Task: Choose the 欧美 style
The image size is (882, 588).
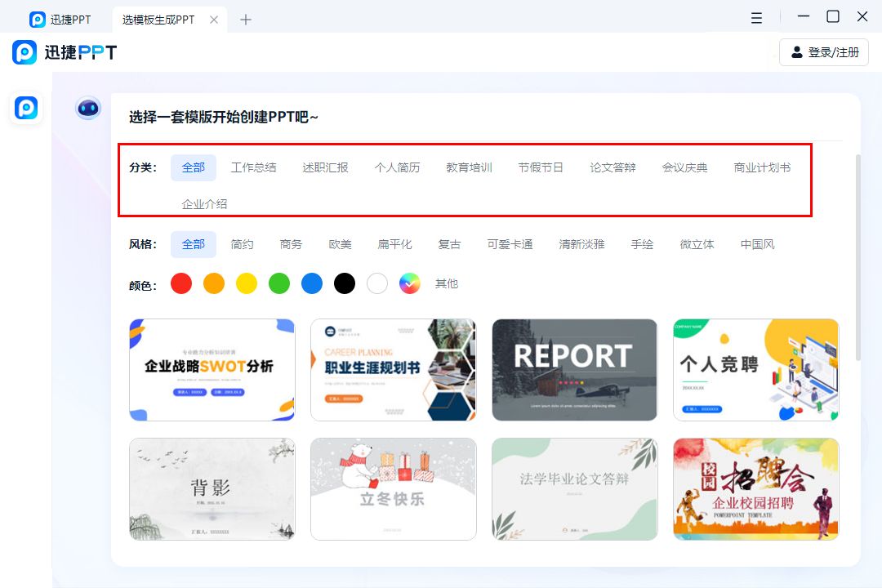Action: click(340, 244)
